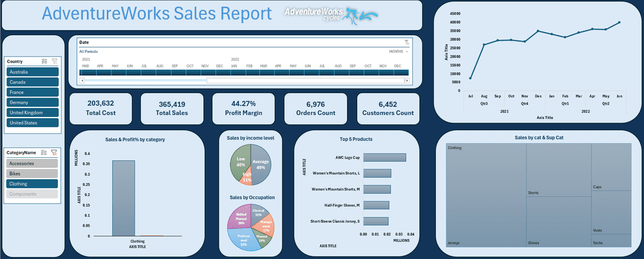Toggle multi-select in the CategoryName slicer
Image resolution: width=644 pixels, height=259 pixels.
click(45, 152)
